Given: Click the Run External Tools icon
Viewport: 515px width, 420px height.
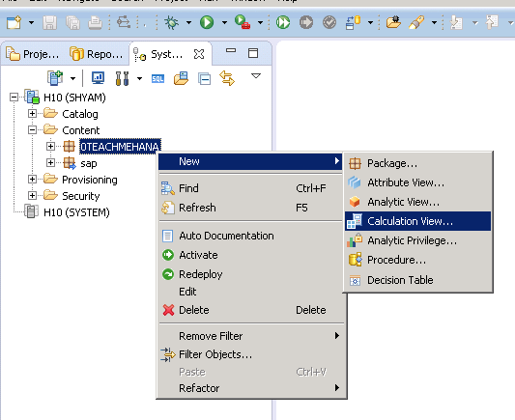Looking at the screenshot, I should point(243,22).
